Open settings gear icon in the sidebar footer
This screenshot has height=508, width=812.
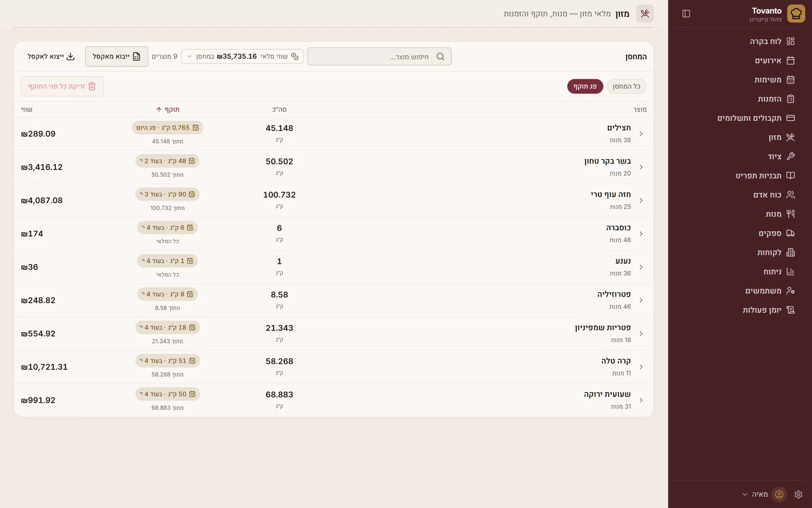click(x=798, y=494)
